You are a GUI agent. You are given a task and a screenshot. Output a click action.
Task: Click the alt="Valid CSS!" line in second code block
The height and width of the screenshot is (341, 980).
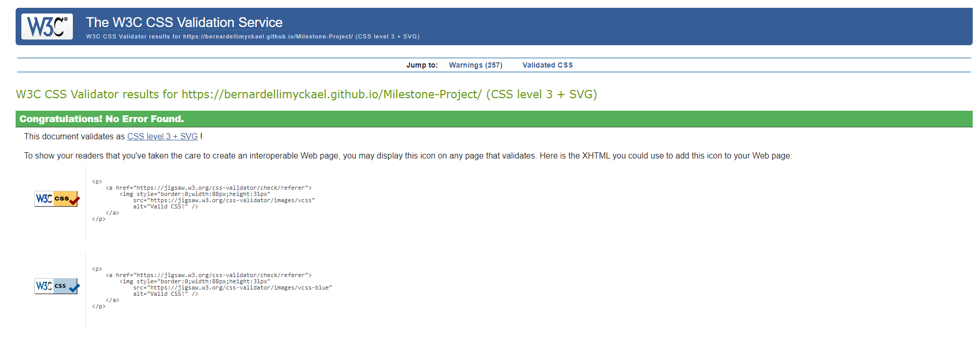(x=166, y=294)
